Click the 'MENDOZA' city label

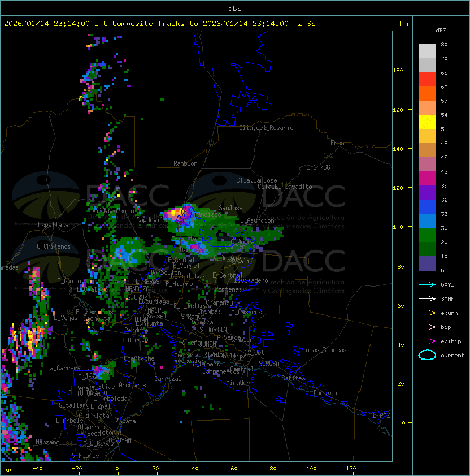(x=137, y=289)
